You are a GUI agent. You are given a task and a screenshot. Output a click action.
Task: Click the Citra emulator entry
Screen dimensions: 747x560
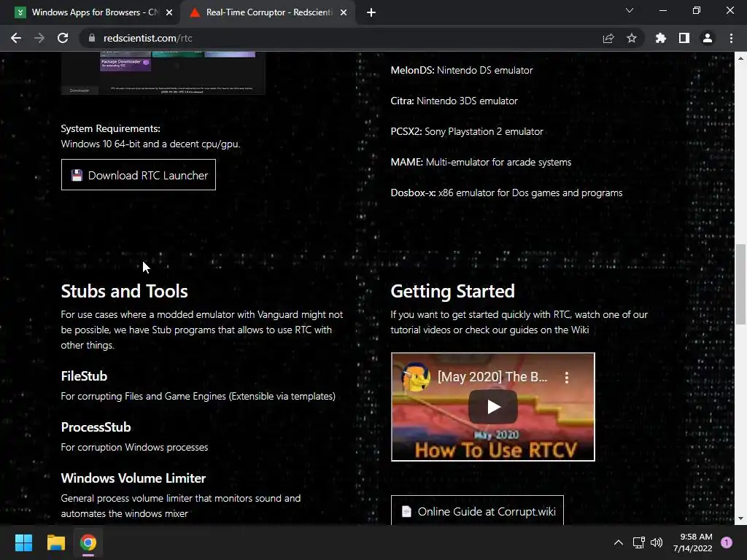[454, 101]
